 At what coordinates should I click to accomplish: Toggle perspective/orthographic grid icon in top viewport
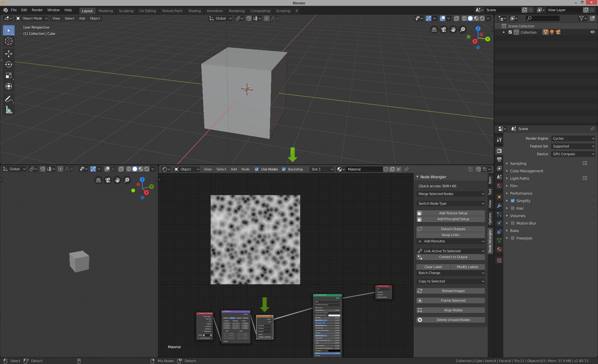[434, 30]
